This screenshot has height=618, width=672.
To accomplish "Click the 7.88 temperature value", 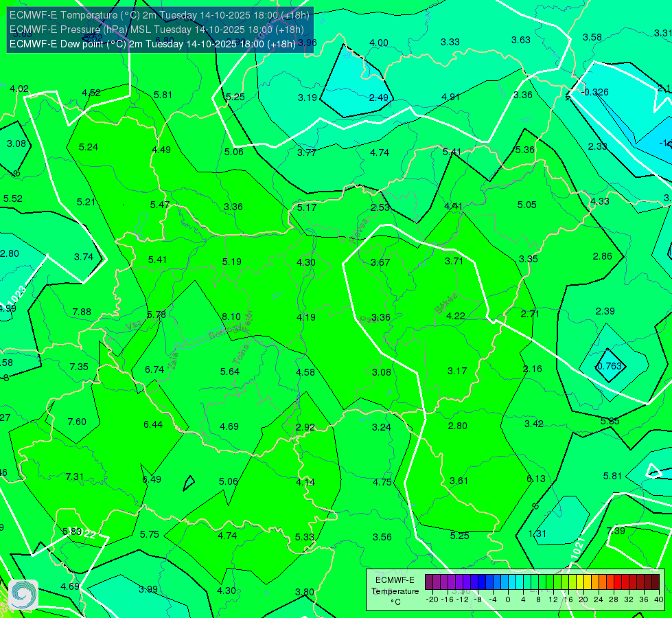I will [82, 312].
